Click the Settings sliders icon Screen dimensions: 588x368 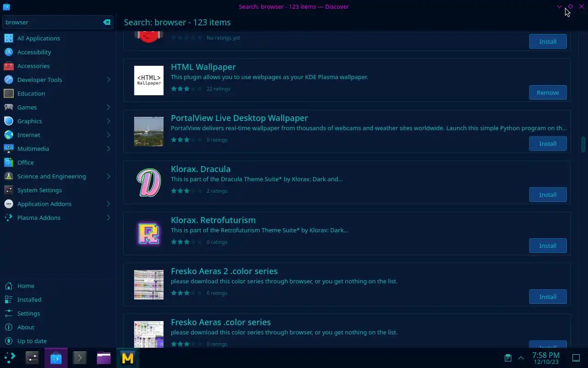pyautogui.click(x=9, y=313)
